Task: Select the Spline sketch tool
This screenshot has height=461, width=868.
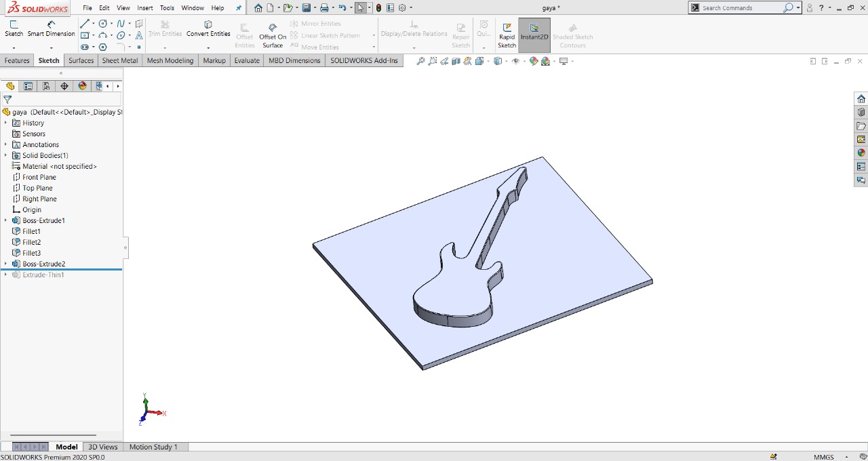Action: [121, 24]
